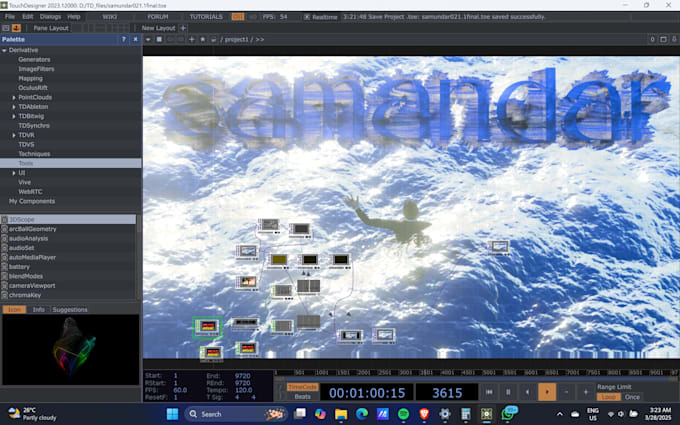
Task: Expand the TDBitwig folder
Action: (x=14, y=116)
